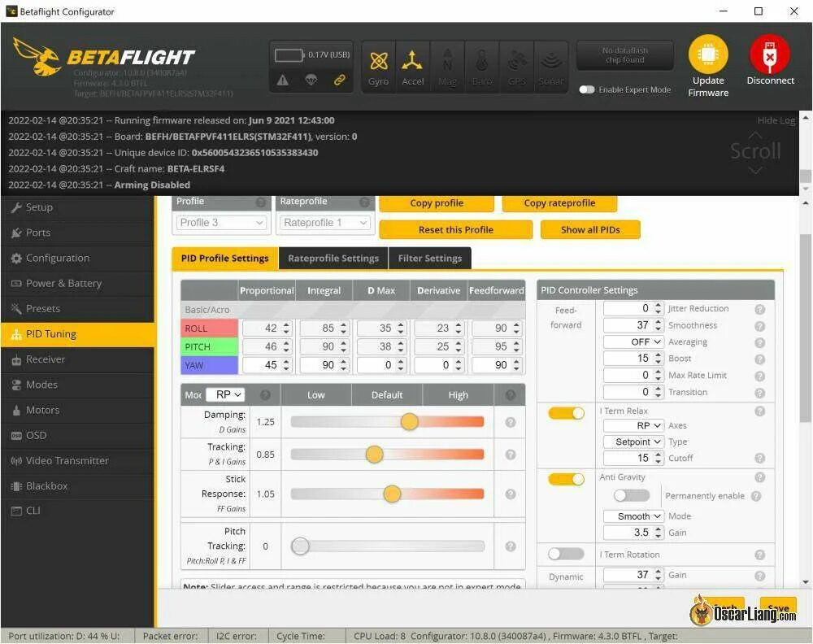Click Feedforward Smoothness value field
The height and width of the screenshot is (644, 813).
pyautogui.click(x=633, y=325)
